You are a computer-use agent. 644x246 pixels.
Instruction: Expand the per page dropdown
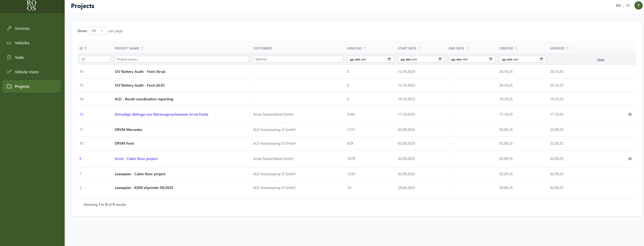[x=98, y=31]
